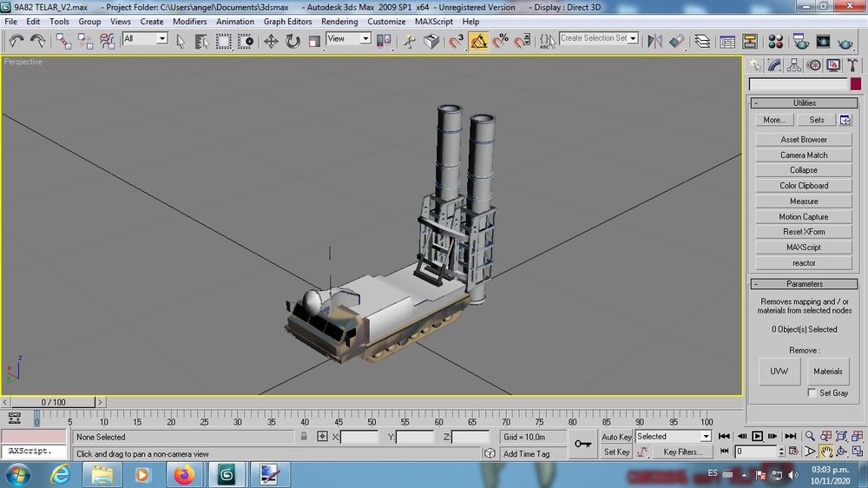Toggle the Spinner Snap button
Viewport: 868px width, 488px height.
(522, 41)
